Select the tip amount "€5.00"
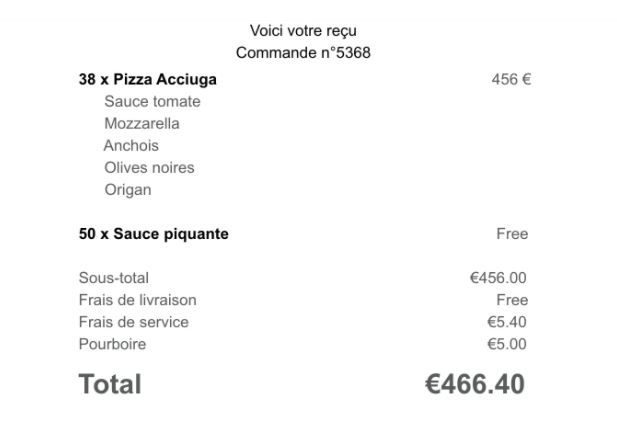 506,344
